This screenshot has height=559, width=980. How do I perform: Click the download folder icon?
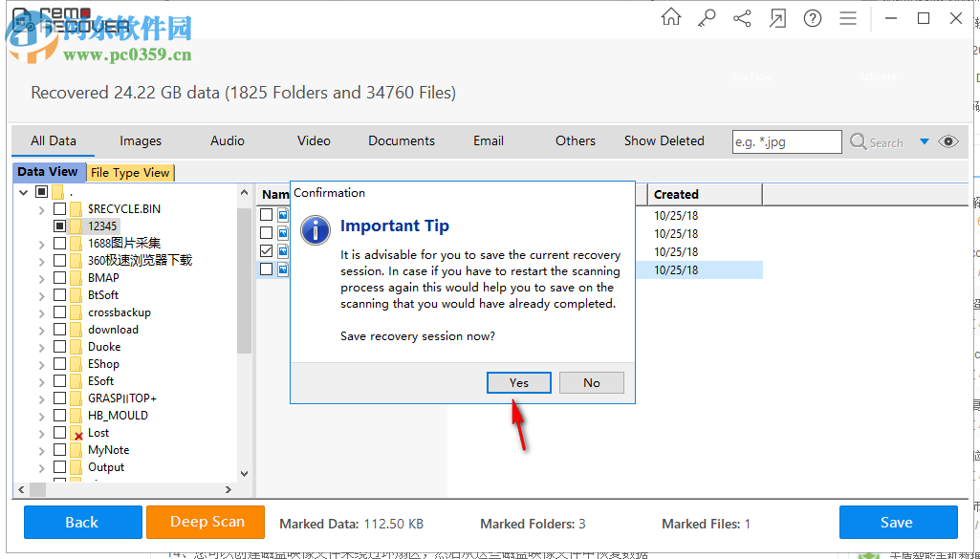[76, 329]
